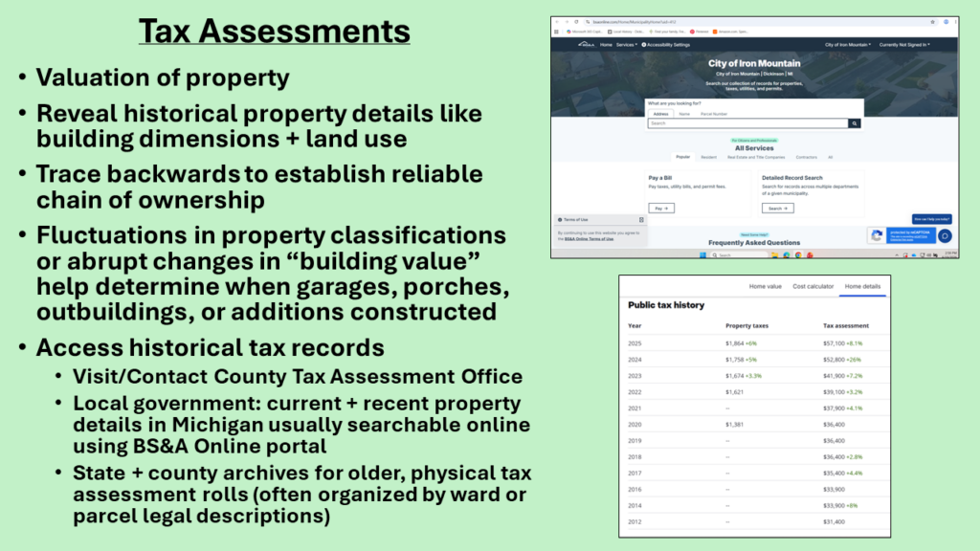Click the browser reload icon

tap(576, 22)
